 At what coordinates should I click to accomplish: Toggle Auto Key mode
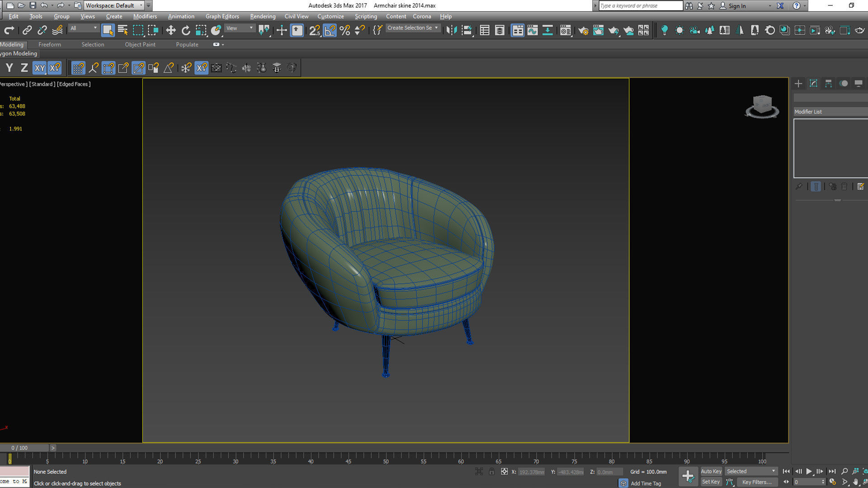[x=711, y=471]
